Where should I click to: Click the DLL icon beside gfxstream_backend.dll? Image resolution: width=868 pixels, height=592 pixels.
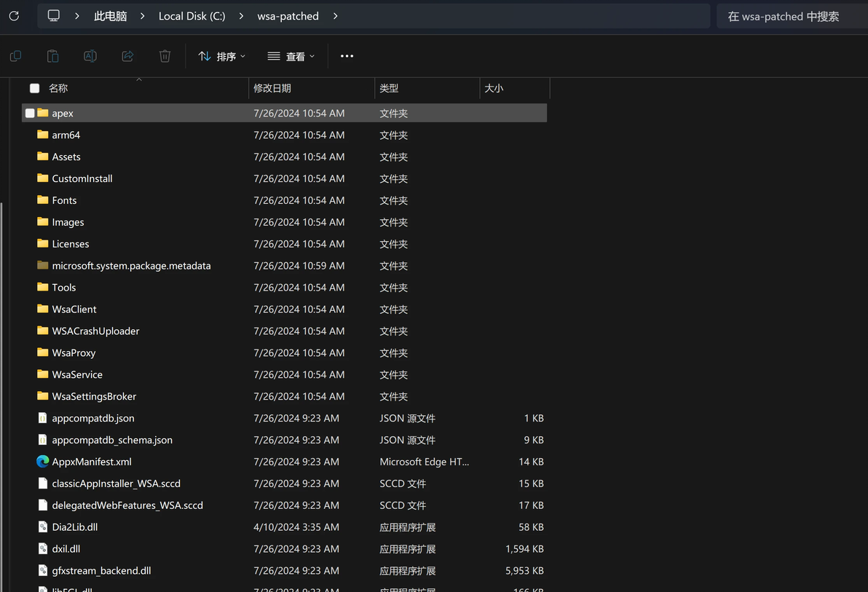click(x=43, y=570)
